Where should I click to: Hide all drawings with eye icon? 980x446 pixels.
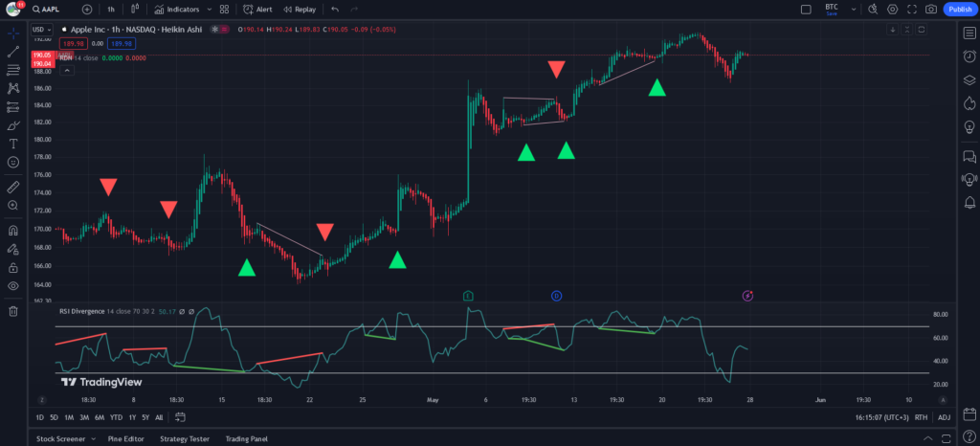tap(13, 285)
